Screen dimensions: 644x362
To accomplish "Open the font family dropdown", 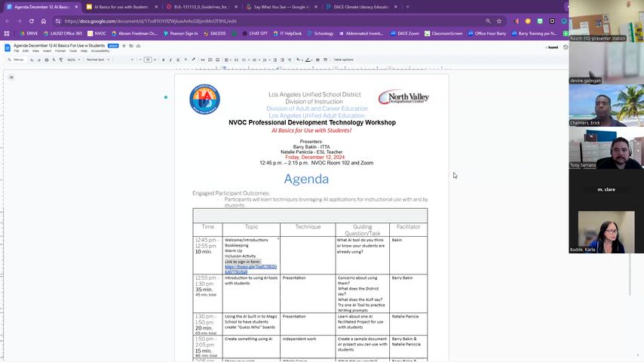I will pyautogui.click(x=124, y=60).
